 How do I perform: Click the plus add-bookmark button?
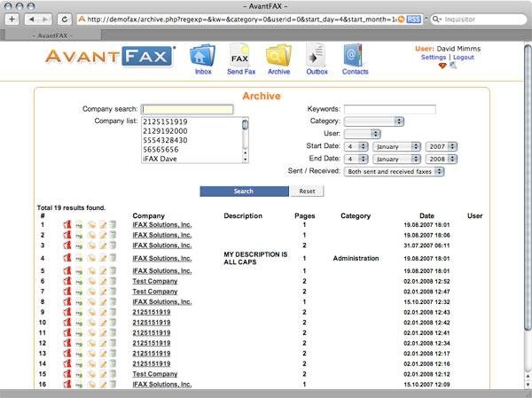pos(12,20)
